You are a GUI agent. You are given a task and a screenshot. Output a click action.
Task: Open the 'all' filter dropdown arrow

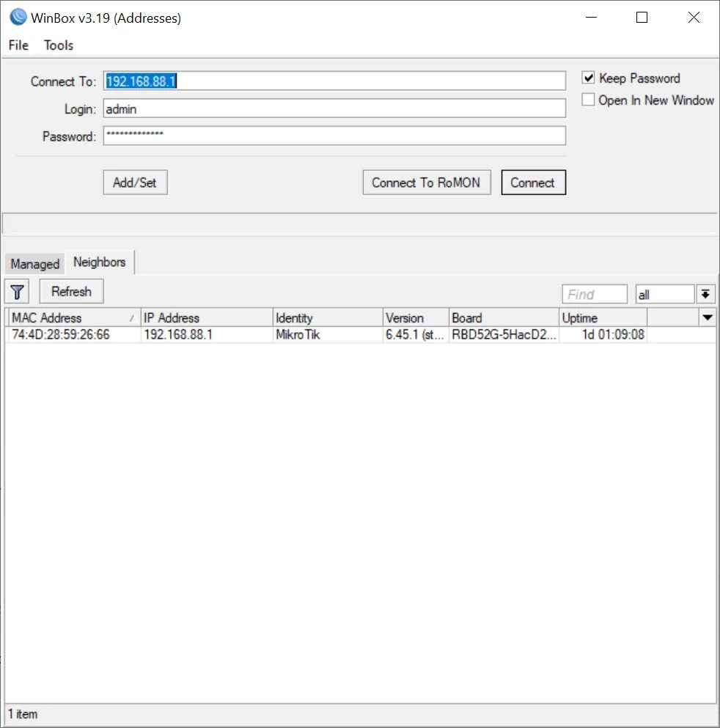705,294
